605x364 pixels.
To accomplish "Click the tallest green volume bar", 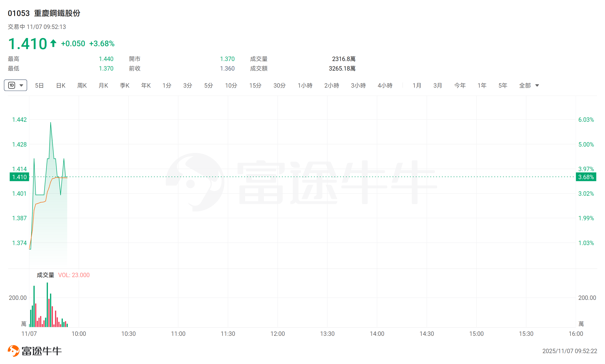I will pyautogui.click(x=47, y=305).
